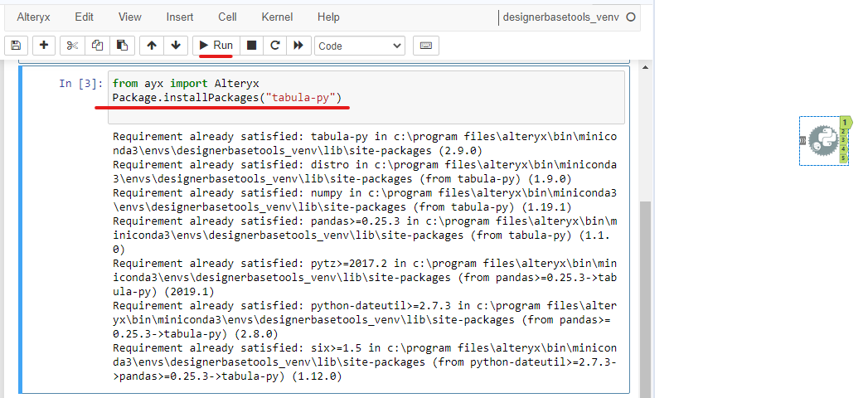Open the Help menu
Viewport: 868px width, 398px height.
[x=328, y=17]
